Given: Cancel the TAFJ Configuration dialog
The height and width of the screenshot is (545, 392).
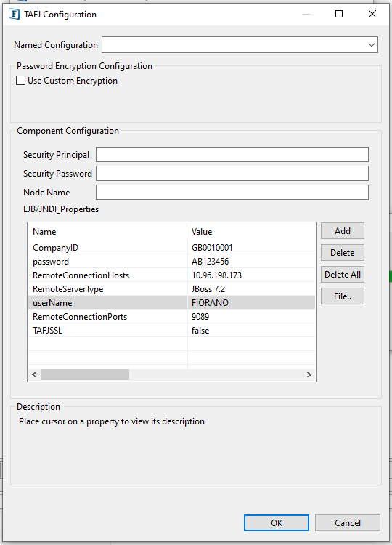Looking at the screenshot, I should (348, 522).
